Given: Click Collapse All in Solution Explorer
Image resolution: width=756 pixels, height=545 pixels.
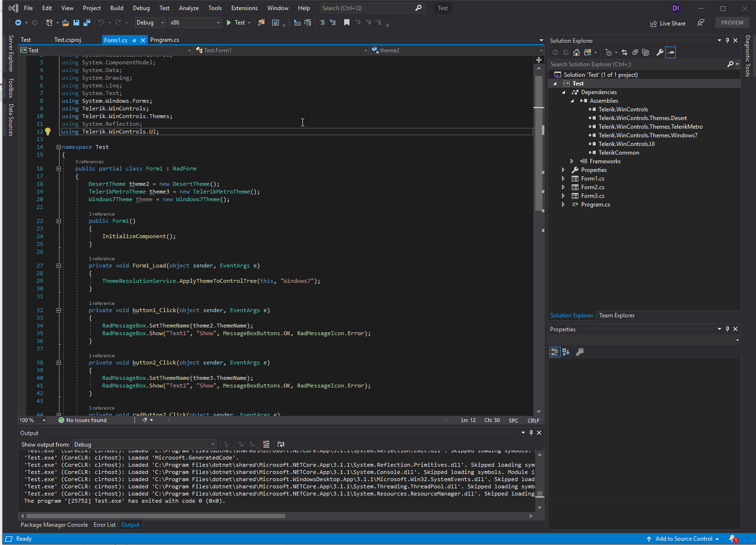Looking at the screenshot, I should click(x=635, y=52).
